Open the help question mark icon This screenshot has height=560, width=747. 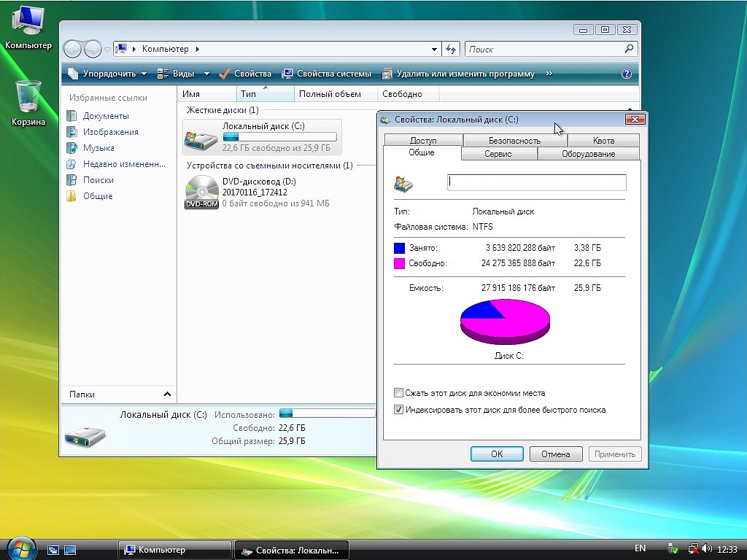pos(626,74)
